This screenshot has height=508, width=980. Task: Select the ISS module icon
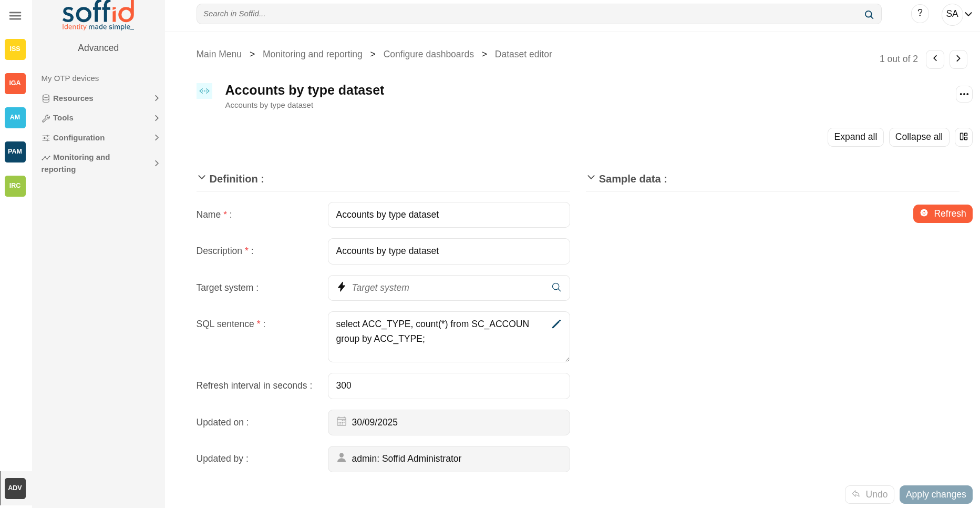click(x=15, y=49)
